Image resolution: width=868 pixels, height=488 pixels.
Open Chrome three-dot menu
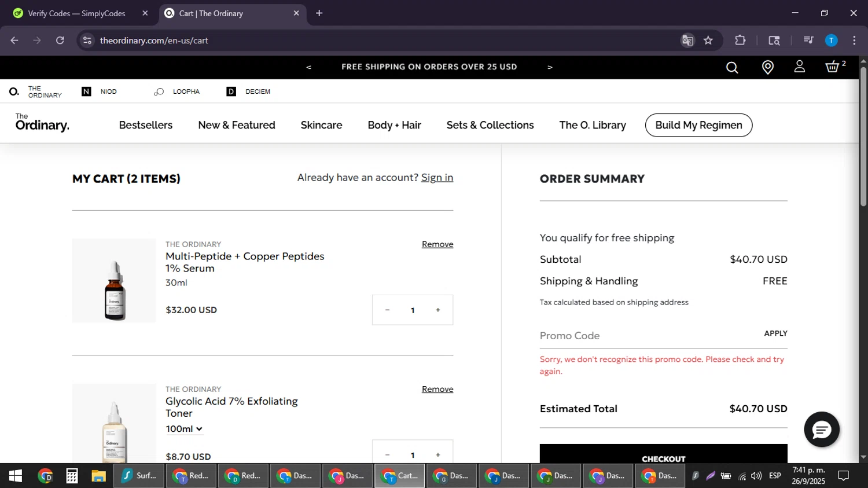(x=854, y=41)
